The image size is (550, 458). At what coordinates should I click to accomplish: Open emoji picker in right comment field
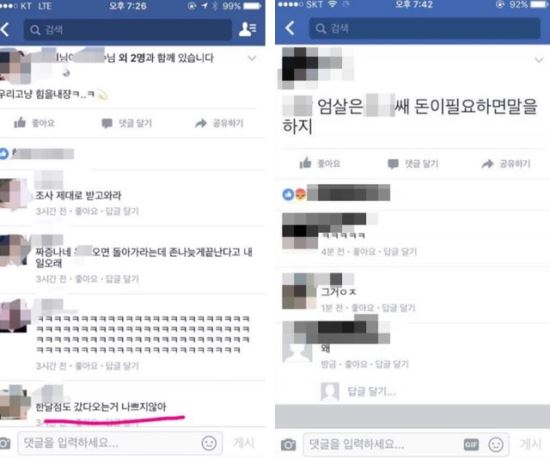[496, 445]
